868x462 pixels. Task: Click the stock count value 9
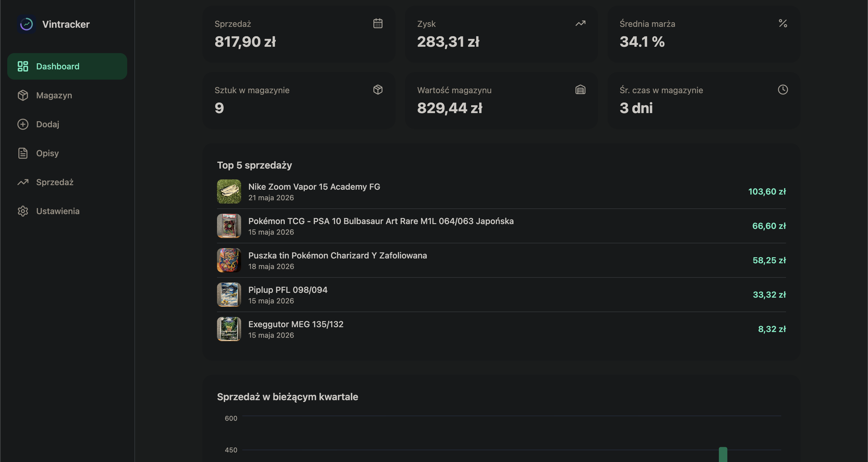219,108
